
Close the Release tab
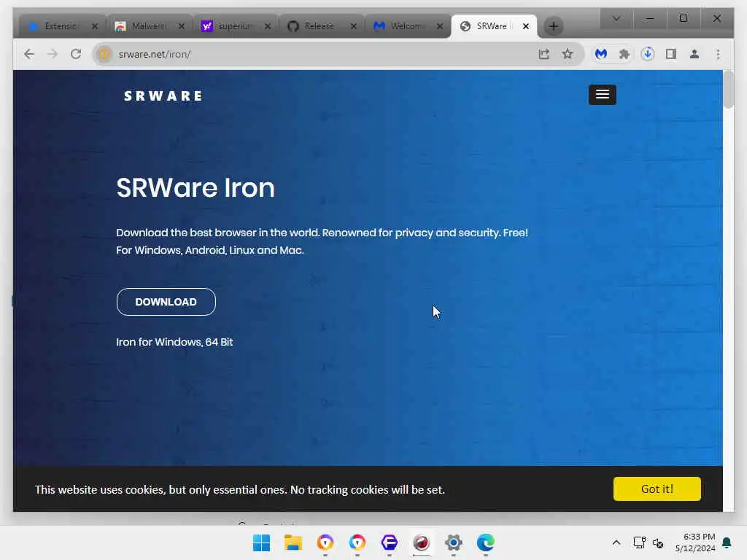point(354,26)
